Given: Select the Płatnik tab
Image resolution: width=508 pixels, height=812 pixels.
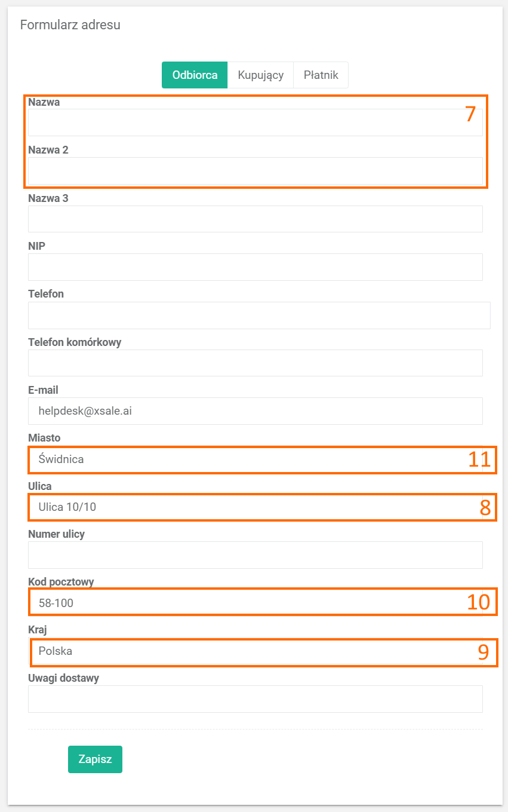Looking at the screenshot, I should [x=321, y=75].
